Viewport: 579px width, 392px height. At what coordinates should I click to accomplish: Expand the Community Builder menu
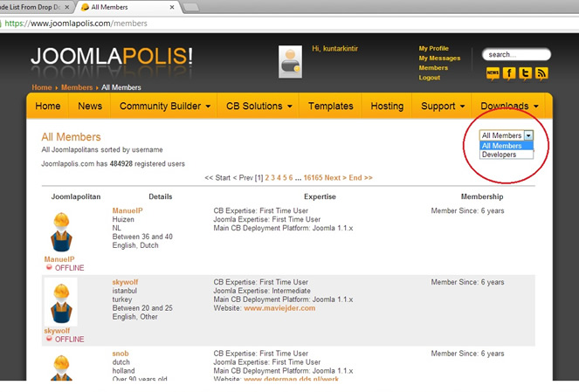[165, 107]
